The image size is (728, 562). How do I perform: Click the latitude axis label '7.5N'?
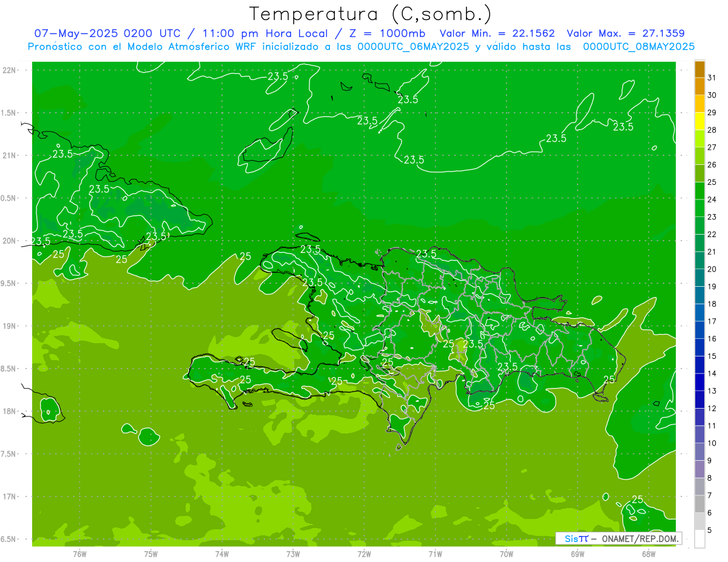(x=8, y=454)
